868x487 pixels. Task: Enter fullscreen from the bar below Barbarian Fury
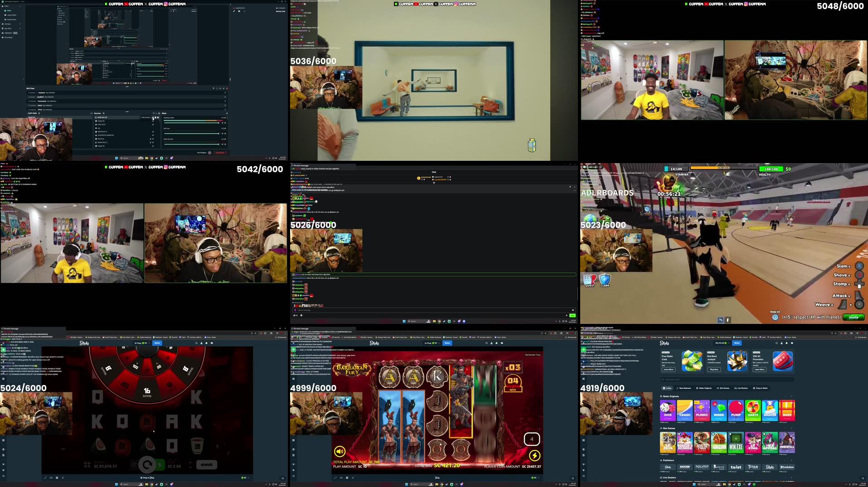click(x=335, y=477)
